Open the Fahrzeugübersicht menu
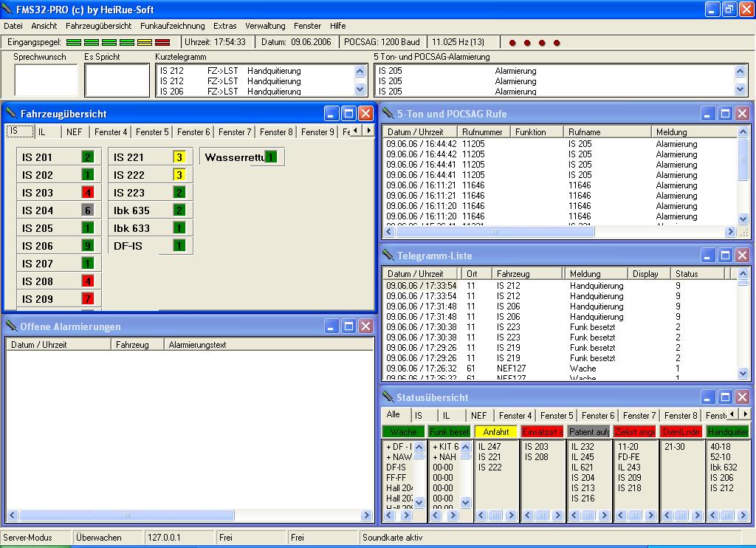The image size is (756, 548). click(98, 26)
